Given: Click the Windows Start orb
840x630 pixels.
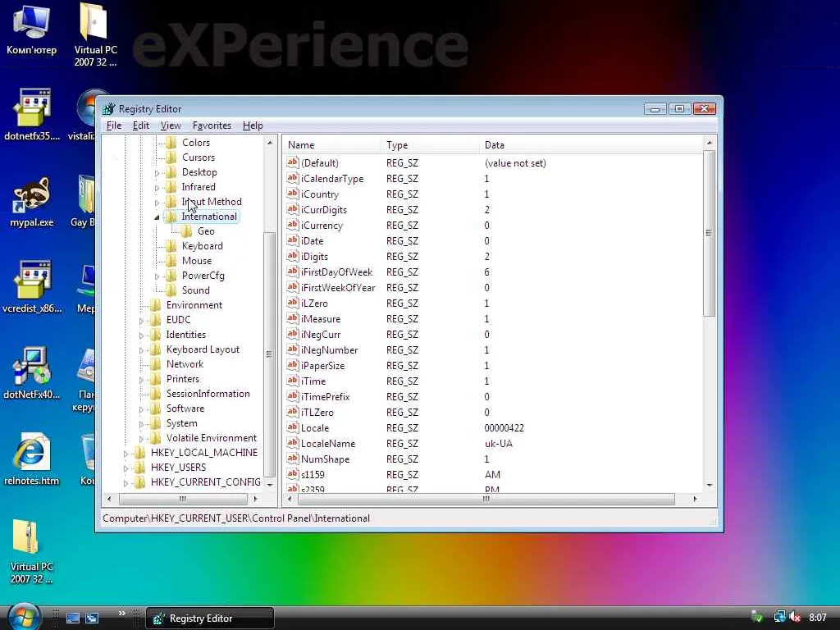Looking at the screenshot, I should [24, 618].
